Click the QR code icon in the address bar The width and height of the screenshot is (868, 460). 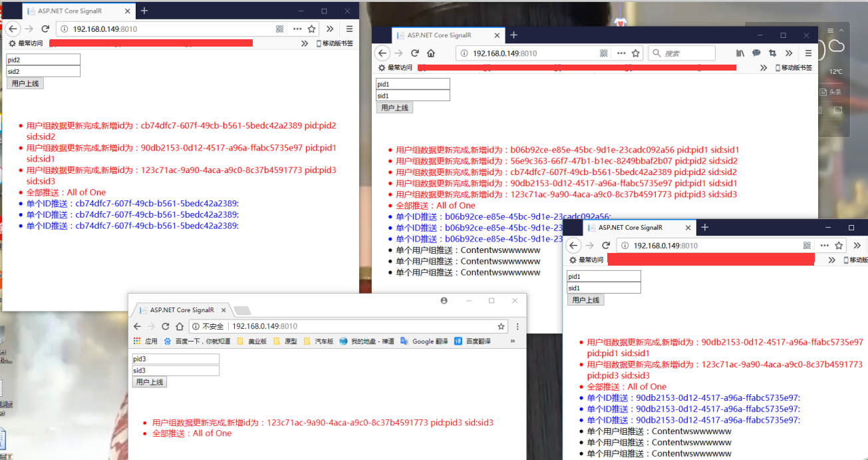pyautogui.click(x=604, y=53)
